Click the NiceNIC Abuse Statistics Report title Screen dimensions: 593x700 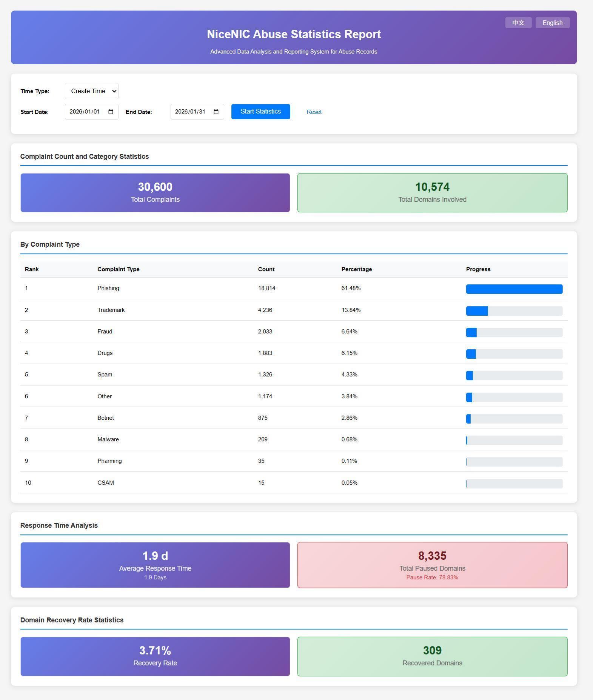click(294, 34)
